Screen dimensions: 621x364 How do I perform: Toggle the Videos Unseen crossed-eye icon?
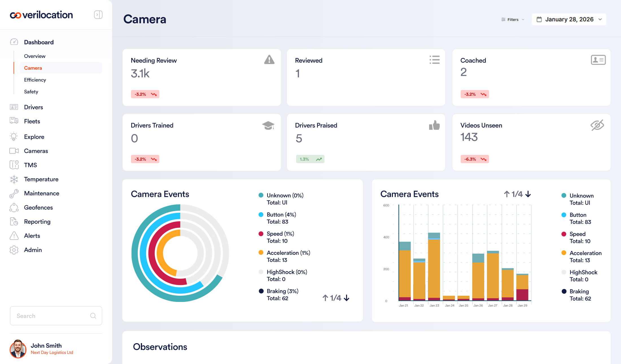(597, 125)
